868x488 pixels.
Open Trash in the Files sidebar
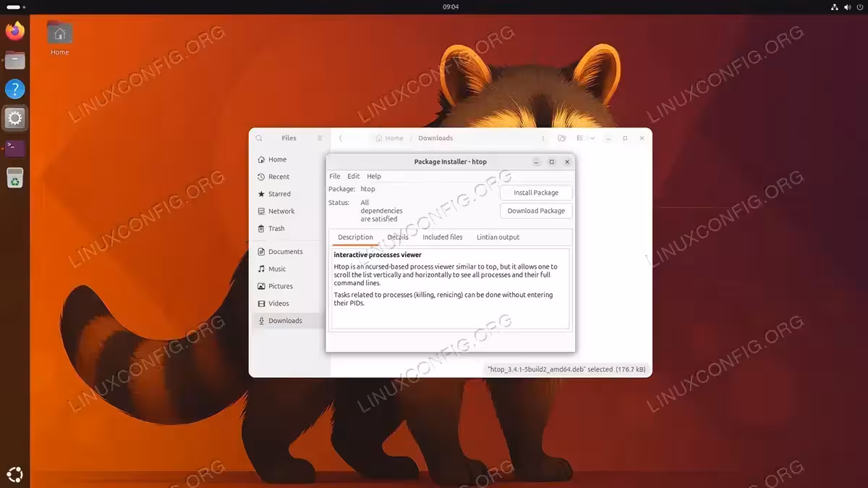click(289, 229)
